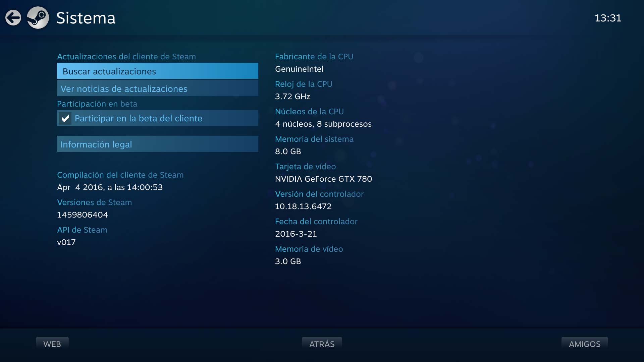The width and height of the screenshot is (644, 362).
Task: Click the Steam version number 1459806404
Action: point(83,215)
